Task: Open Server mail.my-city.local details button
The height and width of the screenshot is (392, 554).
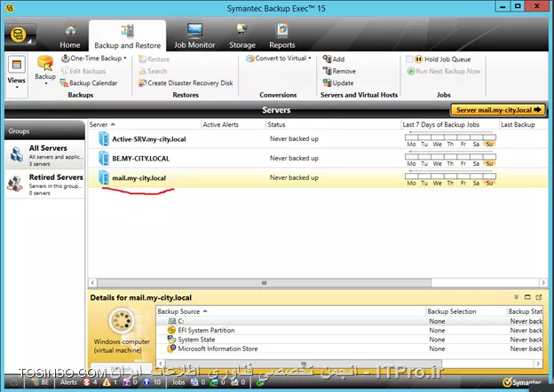Action: click(498, 110)
